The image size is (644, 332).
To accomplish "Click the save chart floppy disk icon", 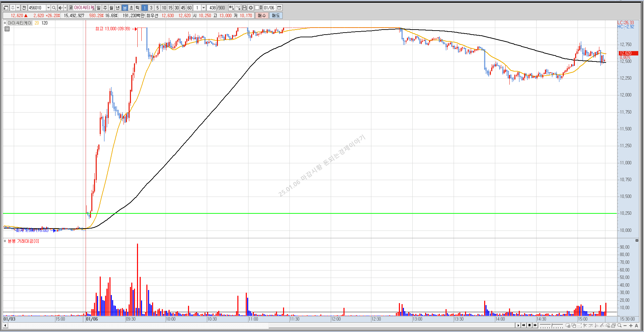I will 244,8.
